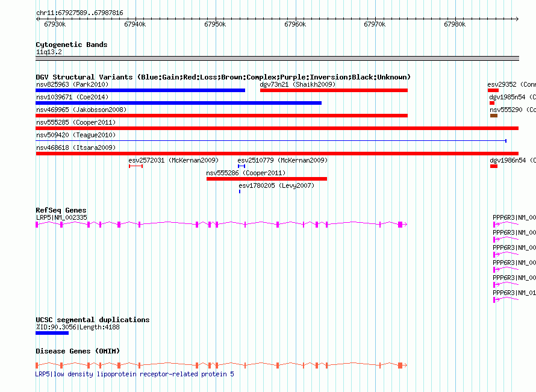Screen dimensions: 536x392
Task: Click the nsv825963 (Park2010) blue gain bar
Action: click(140, 90)
